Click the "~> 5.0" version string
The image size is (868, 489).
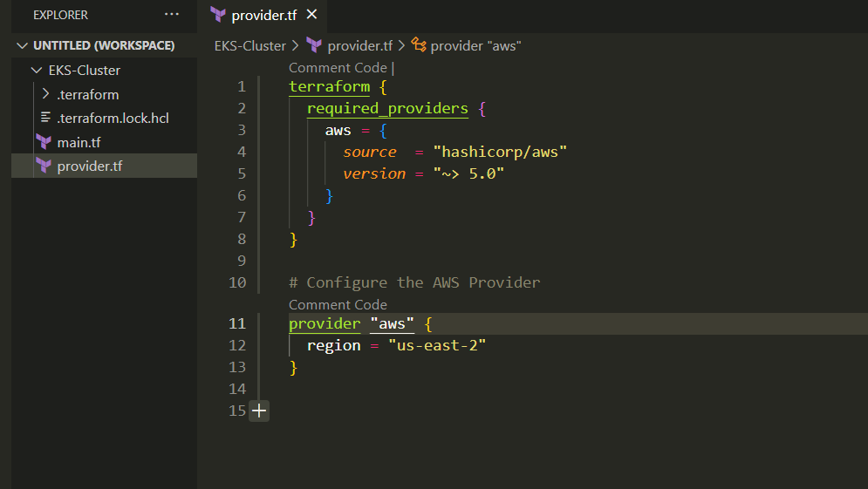468,173
